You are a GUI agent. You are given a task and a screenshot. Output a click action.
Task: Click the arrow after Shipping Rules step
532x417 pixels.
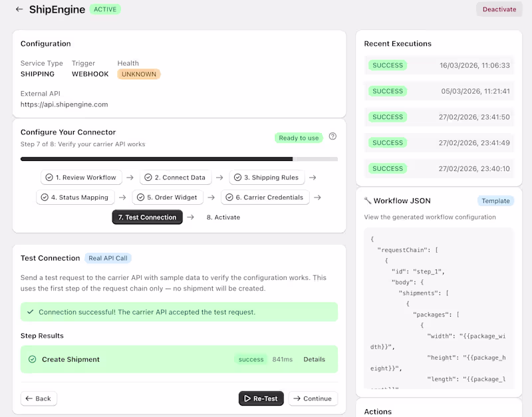click(x=313, y=178)
